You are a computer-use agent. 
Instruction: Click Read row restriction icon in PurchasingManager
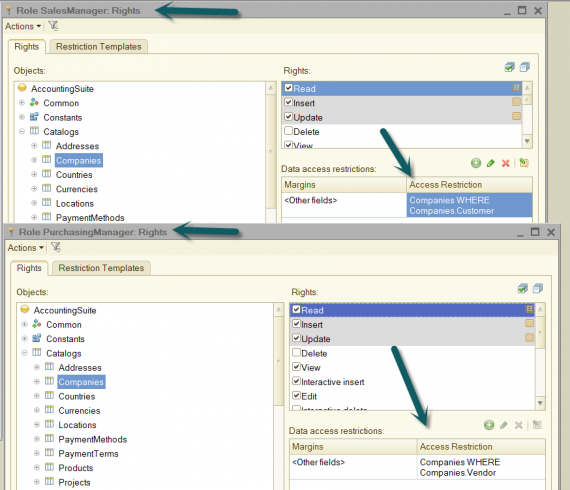(529, 309)
